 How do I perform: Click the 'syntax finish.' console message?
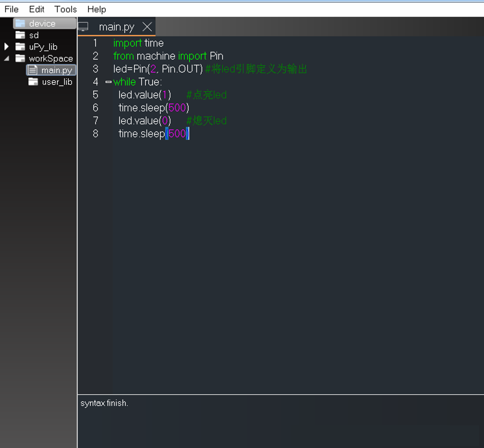point(104,403)
